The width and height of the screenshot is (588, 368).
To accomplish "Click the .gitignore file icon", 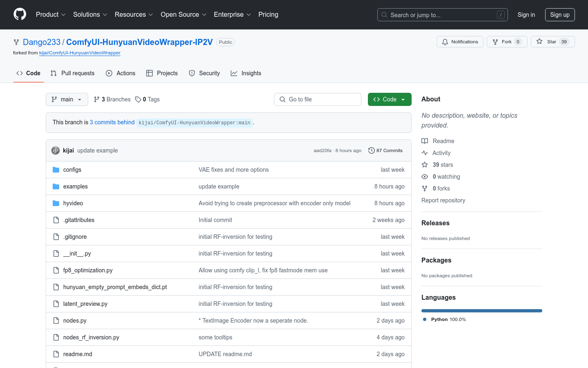I will tap(56, 237).
